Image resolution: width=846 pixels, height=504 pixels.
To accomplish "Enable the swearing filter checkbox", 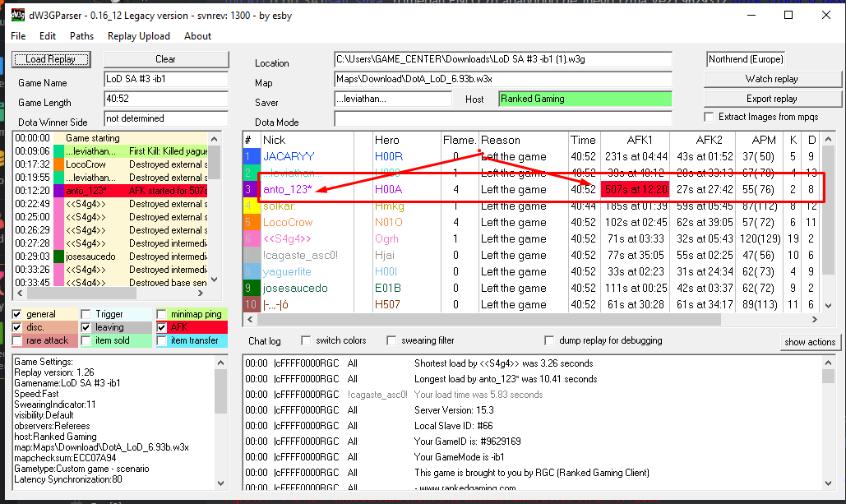I will 391,340.
